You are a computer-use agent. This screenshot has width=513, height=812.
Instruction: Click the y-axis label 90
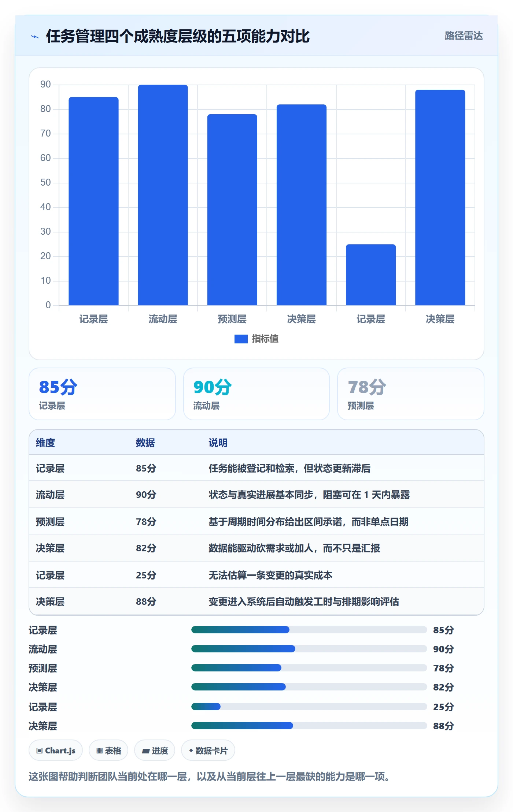[45, 85]
